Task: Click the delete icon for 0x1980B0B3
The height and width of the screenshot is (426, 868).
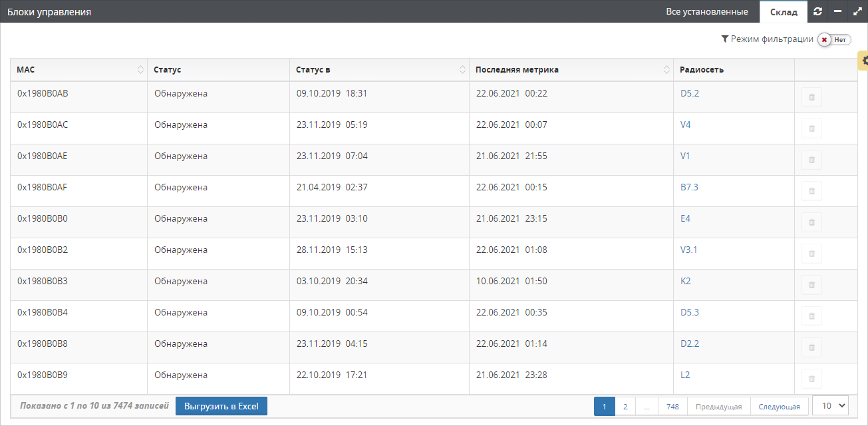Action: [811, 285]
